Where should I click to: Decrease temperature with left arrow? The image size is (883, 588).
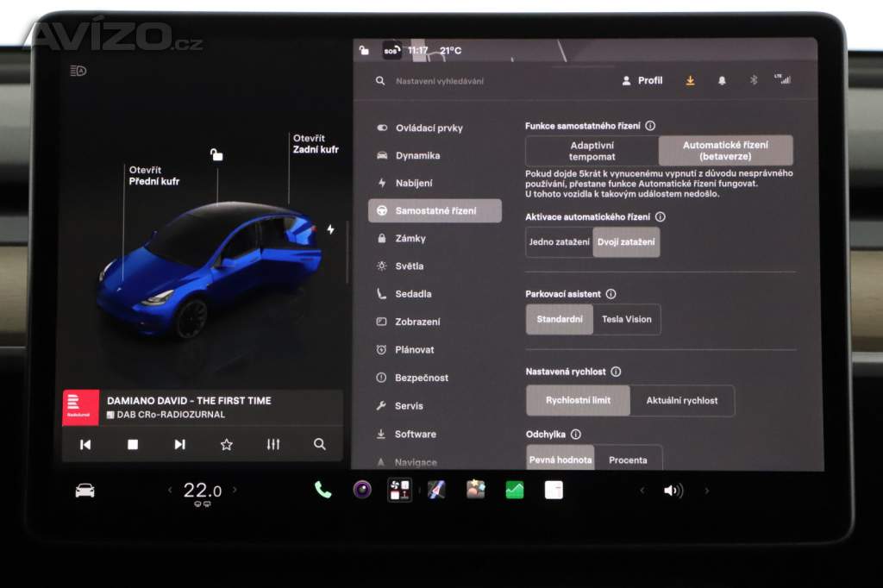click(170, 490)
